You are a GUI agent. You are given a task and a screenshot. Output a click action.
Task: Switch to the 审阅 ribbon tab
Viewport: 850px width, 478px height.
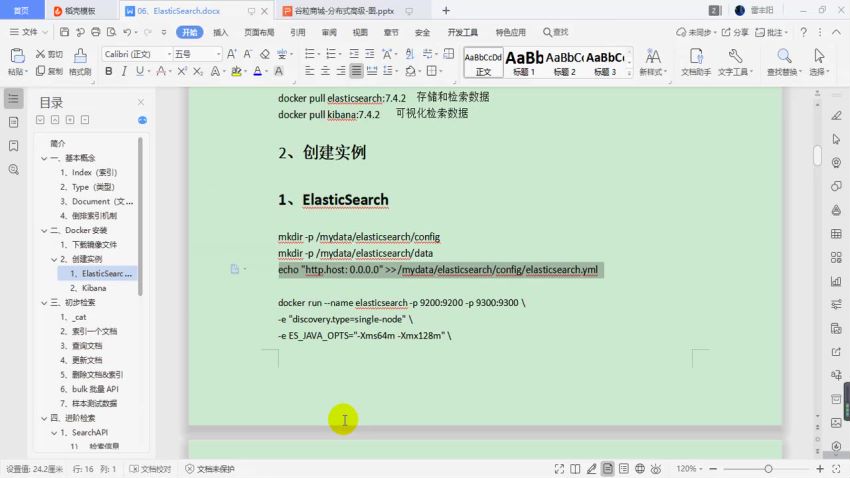[x=329, y=33]
